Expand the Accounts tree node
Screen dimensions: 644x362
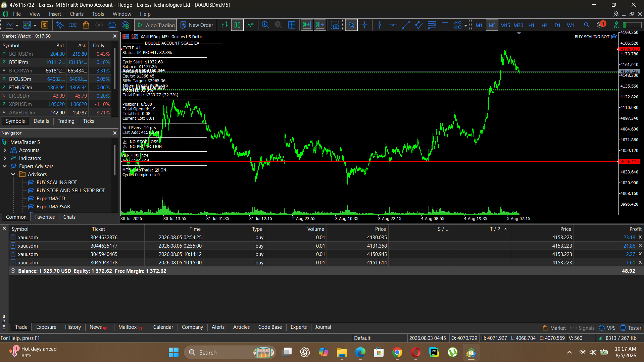point(5,150)
